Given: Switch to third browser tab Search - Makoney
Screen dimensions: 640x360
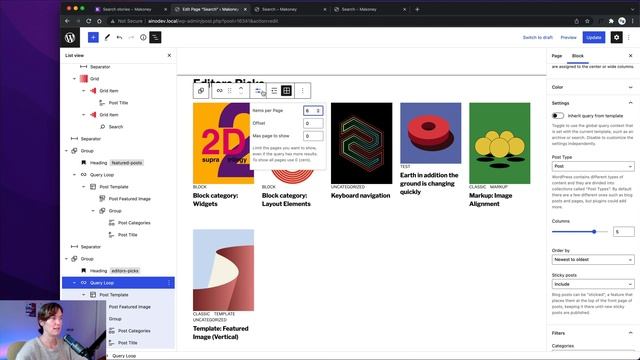Looking at the screenshot, I should pos(290,9).
